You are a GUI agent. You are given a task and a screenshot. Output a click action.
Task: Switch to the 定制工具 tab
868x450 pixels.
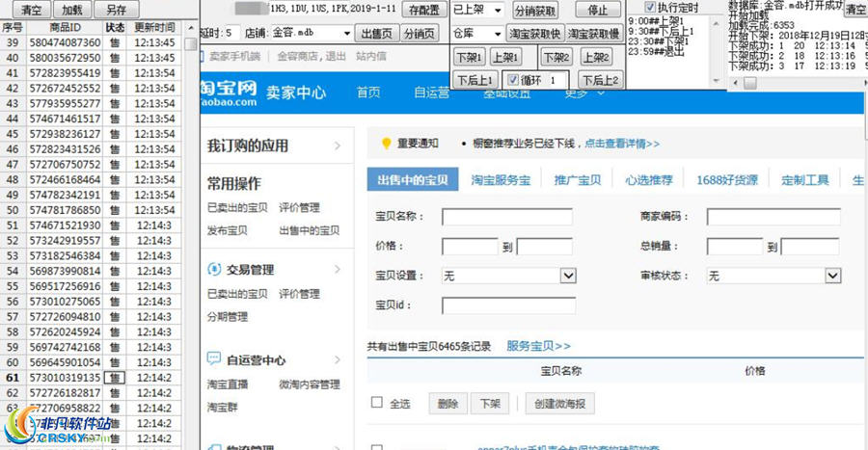(x=805, y=179)
